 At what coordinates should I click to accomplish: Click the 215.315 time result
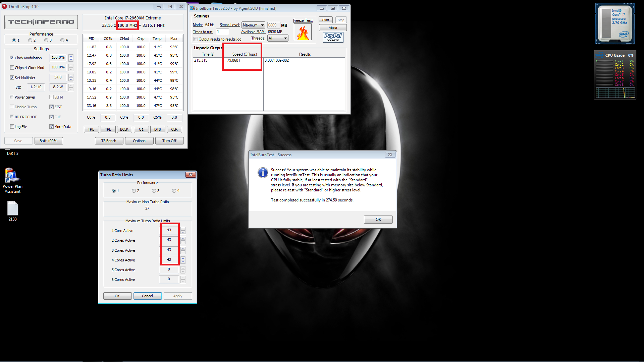pyautogui.click(x=201, y=60)
